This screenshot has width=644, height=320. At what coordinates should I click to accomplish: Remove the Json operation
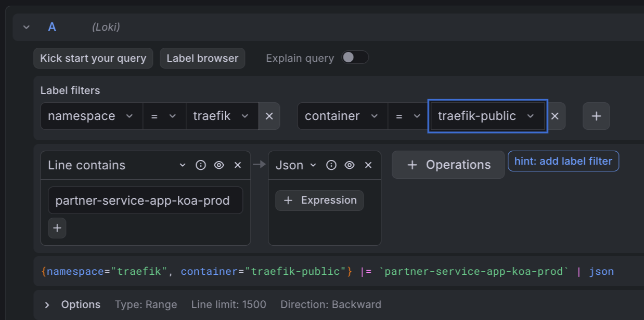coord(368,165)
